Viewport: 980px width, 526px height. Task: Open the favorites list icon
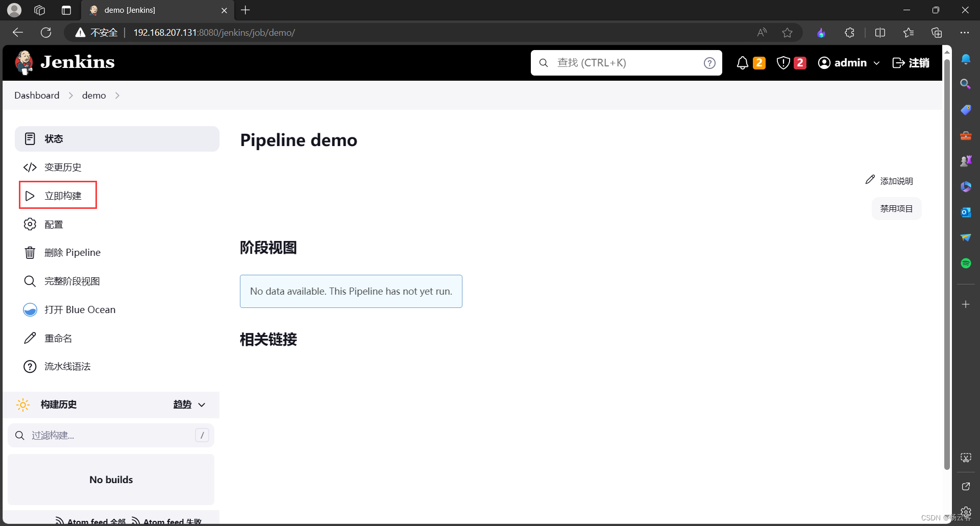909,33
